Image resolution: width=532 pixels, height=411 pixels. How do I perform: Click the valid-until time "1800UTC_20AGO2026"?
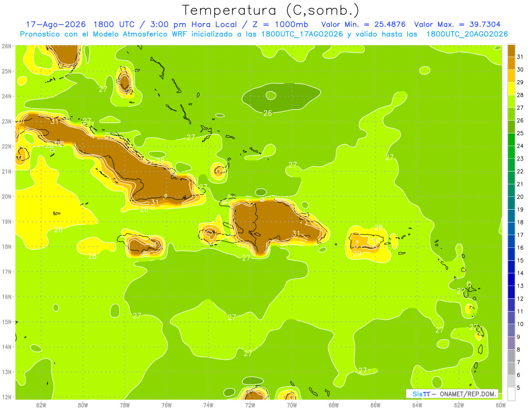(x=467, y=34)
